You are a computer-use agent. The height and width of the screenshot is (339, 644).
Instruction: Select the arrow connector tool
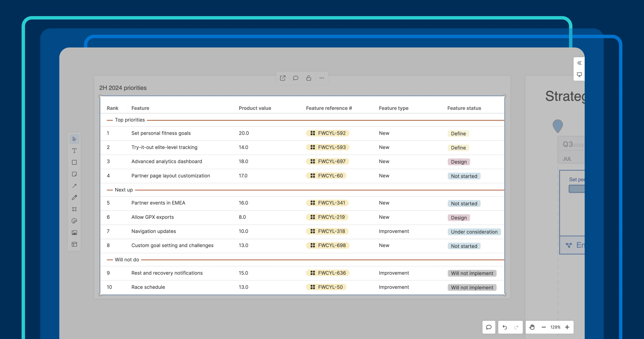tap(74, 186)
